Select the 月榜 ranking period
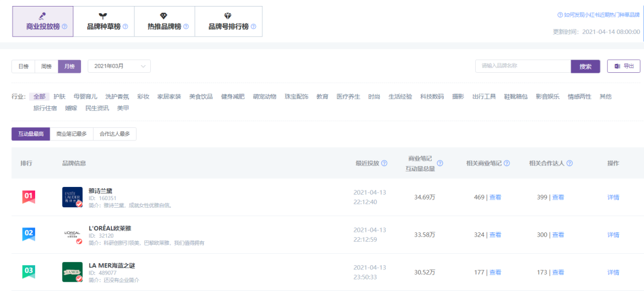 click(69, 66)
